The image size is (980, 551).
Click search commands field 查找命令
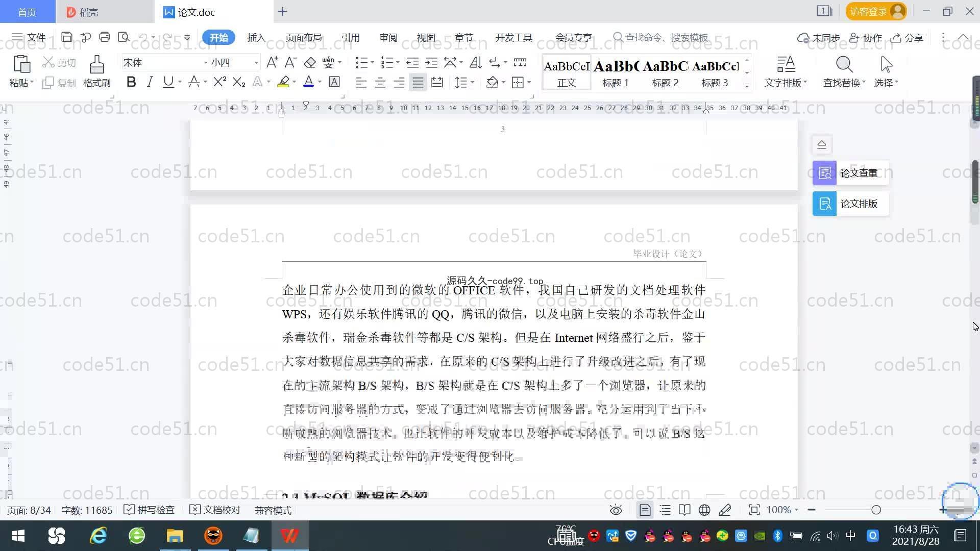point(661,37)
